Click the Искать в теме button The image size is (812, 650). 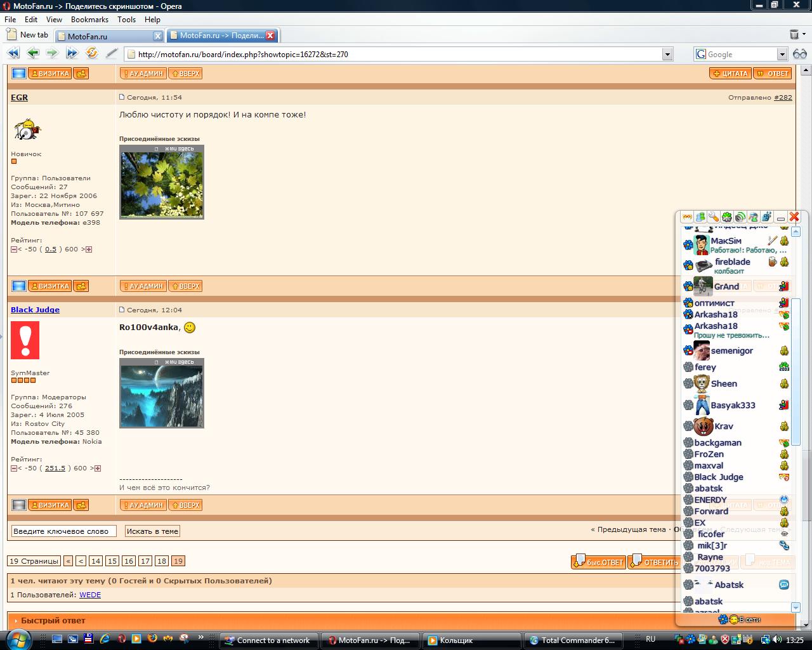[x=152, y=531]
